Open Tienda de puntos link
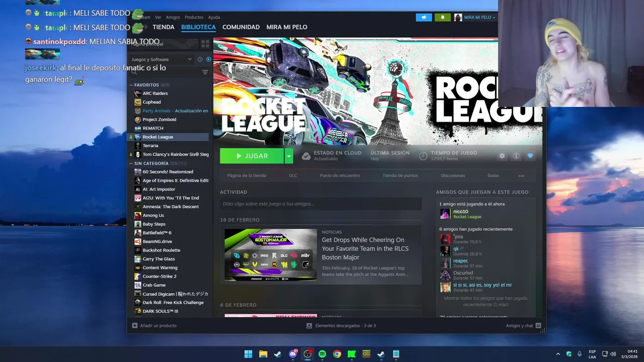The height and width of the screenshot is (362, 644). [x=400, y=175]
